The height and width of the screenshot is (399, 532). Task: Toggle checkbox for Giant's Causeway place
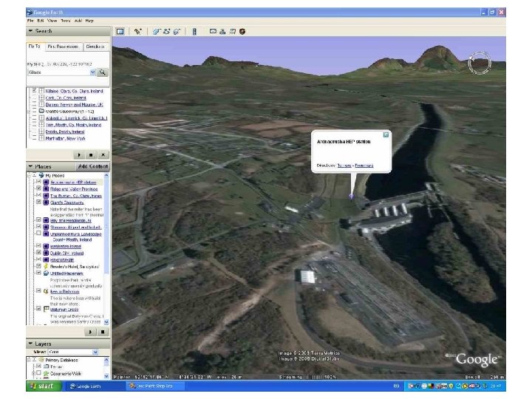(38, 202)
